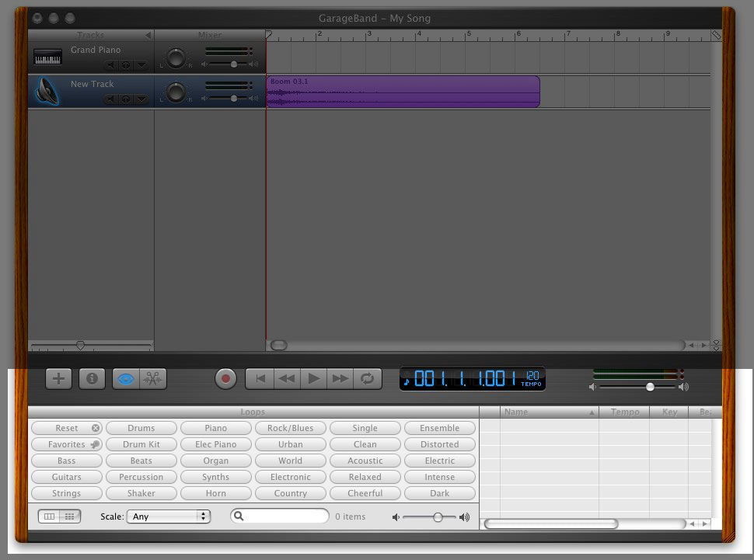Viewport: 754px width, 560px height.
Task: Go to the beginning of the song
Action: pos(260,379)
